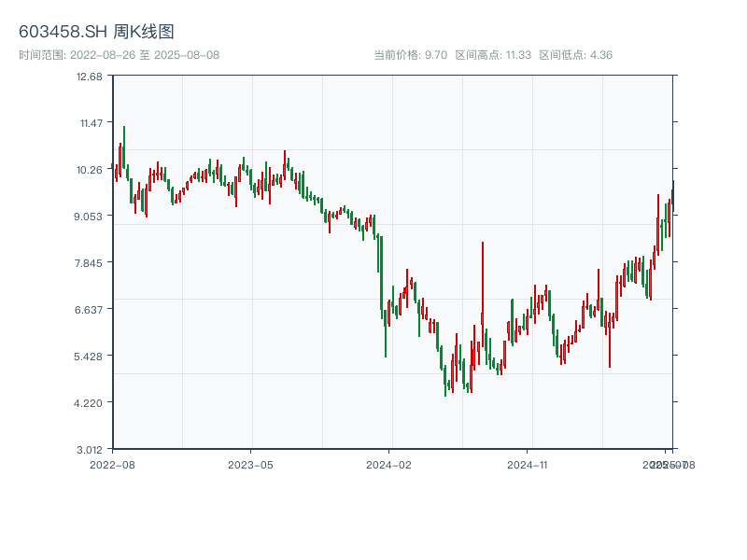The height and width of the screenshot is (560, 747).
Task: Click the 2022-08 x-axis date label
Action: [113, 464]
